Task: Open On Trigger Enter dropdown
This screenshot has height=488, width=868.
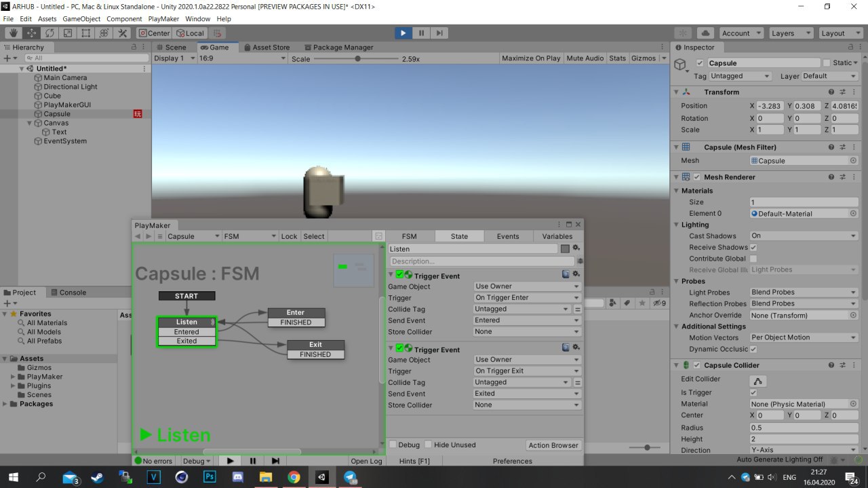Action: pyautogui.click(x=528, y=297)
